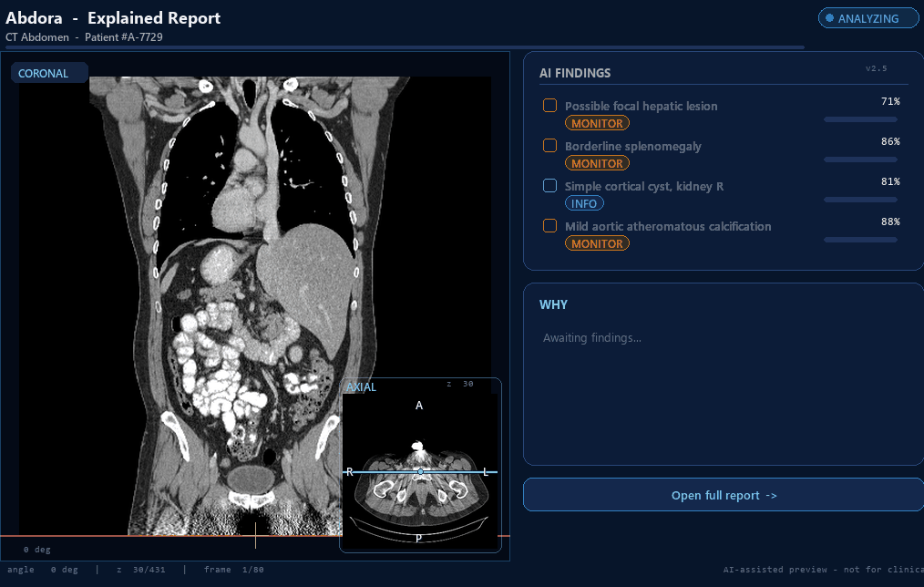Tick the Simple cortical cyst, kidney R checkbox

[x=549, y=186]
